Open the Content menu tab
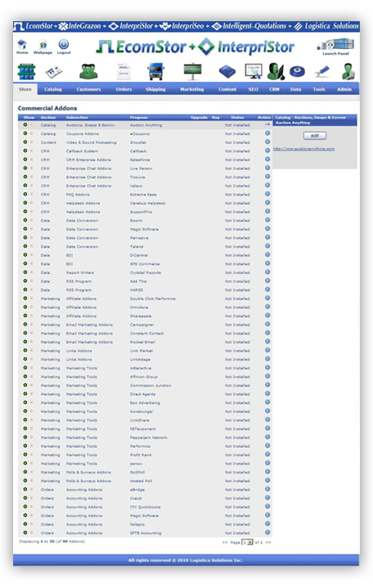The width and height of the screenshot is (373, 588). point(227,89)
